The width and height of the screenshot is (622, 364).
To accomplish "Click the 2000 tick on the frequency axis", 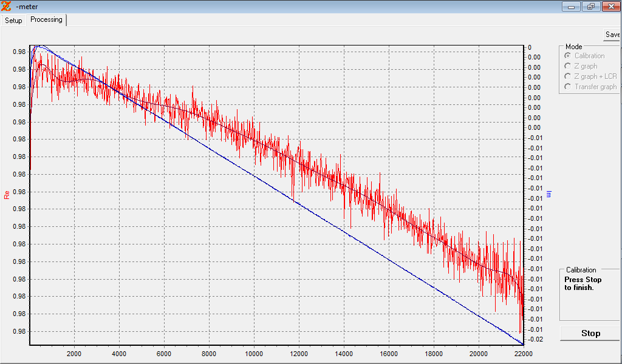I will 74,354.
